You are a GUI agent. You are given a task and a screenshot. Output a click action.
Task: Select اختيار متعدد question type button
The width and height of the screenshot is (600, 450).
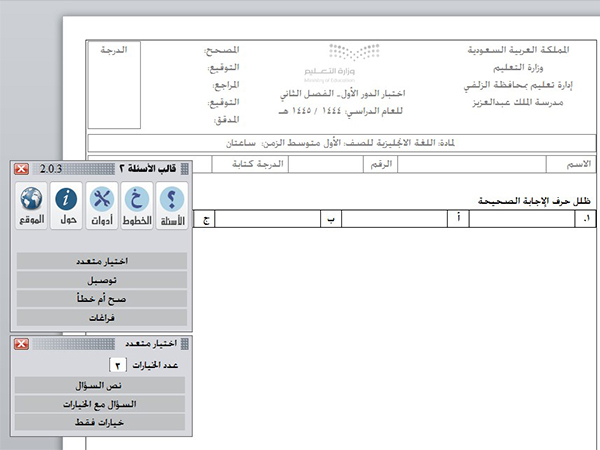point(101,261)
